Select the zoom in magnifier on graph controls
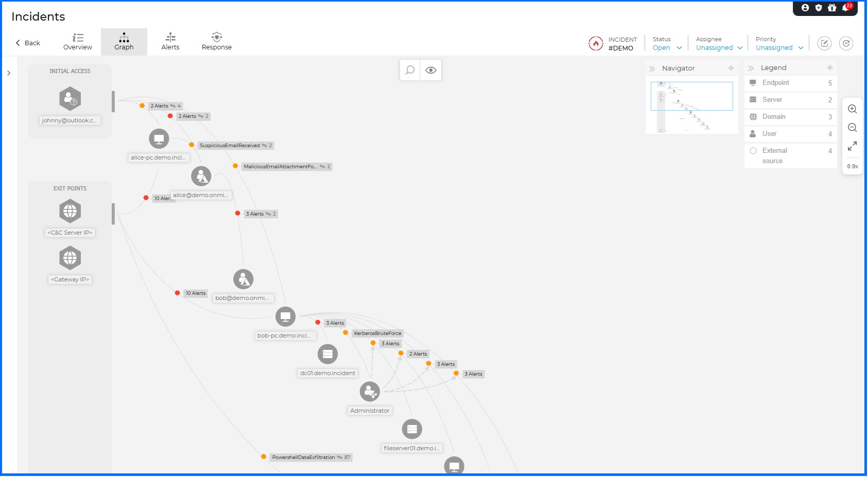 [852, 109]
